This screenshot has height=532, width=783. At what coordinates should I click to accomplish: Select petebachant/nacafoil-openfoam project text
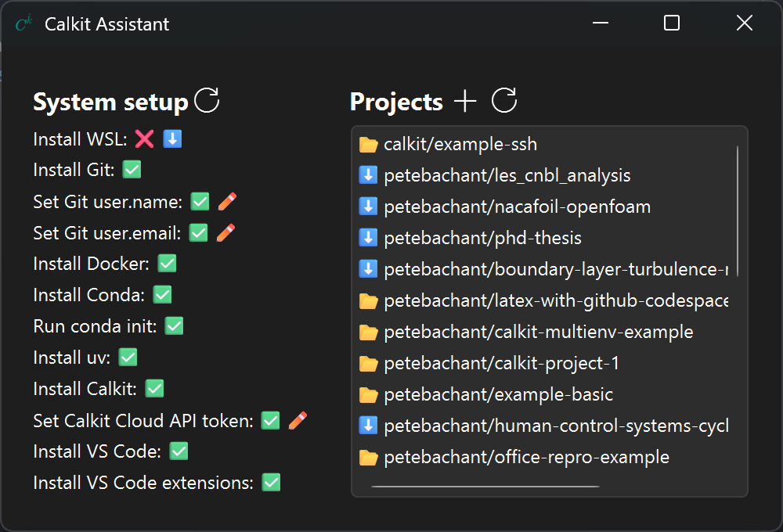point(518,207)
